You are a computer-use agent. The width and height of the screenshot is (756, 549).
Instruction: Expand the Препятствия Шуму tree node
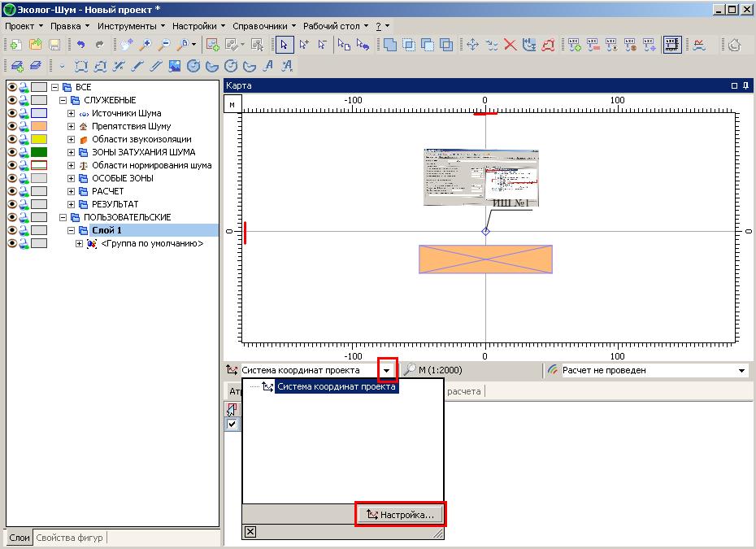(x=71, y=126)
